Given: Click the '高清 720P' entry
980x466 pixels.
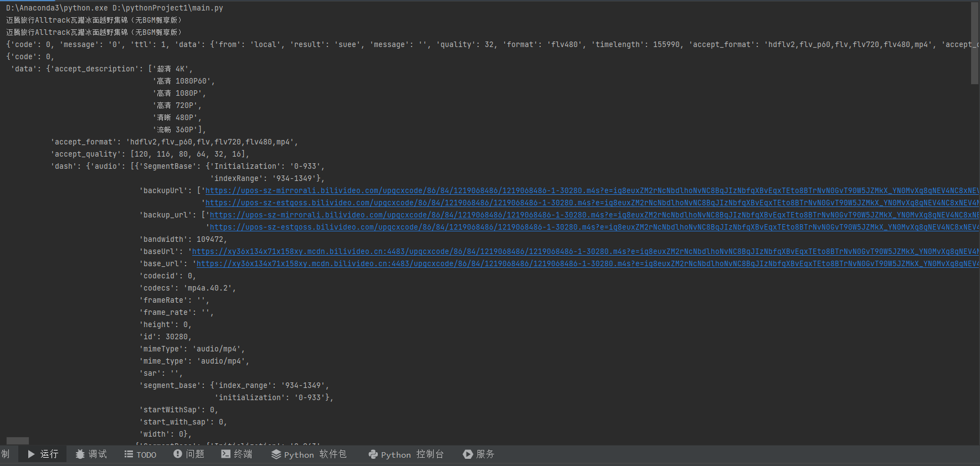Looking at the screenshot, I should [177, 106].
